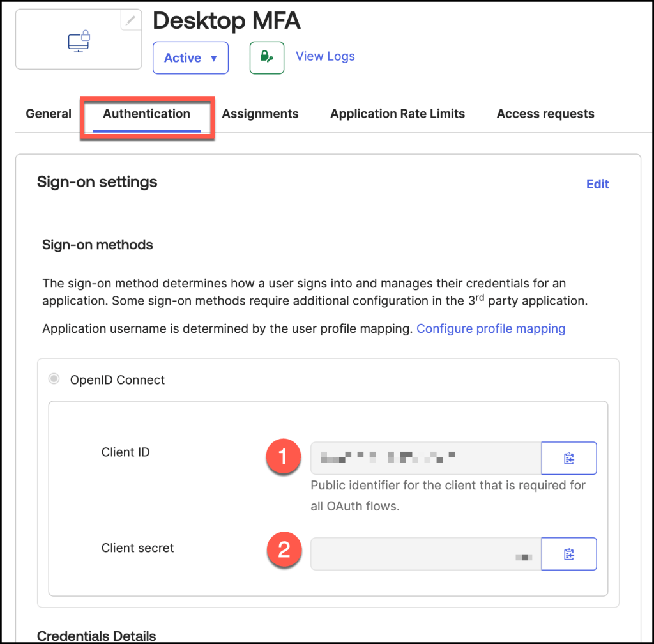Click inside the Client ID field
Image resolution: width=654 pixels, height=644 pixels.
point(425,458)
